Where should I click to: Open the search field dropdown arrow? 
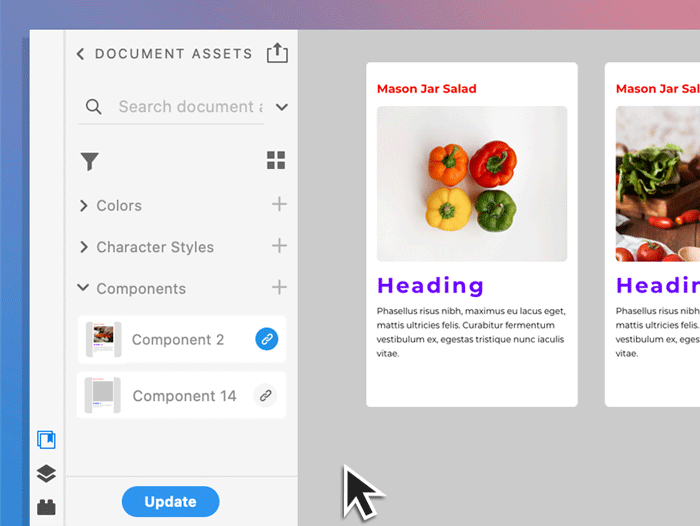click(281, 107)
